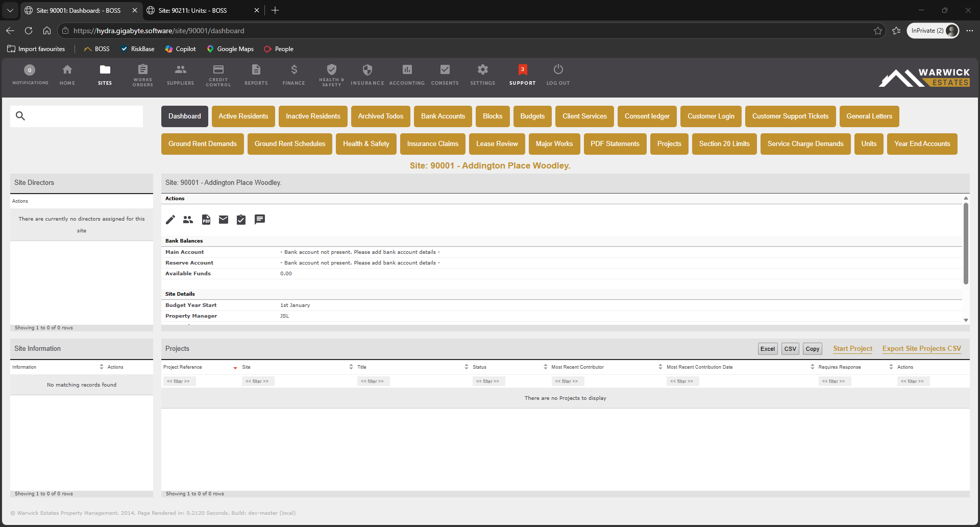The image size is (980, 527).
Task: Click the clipboard check icon in Actions
Action: tap(241, 220)
